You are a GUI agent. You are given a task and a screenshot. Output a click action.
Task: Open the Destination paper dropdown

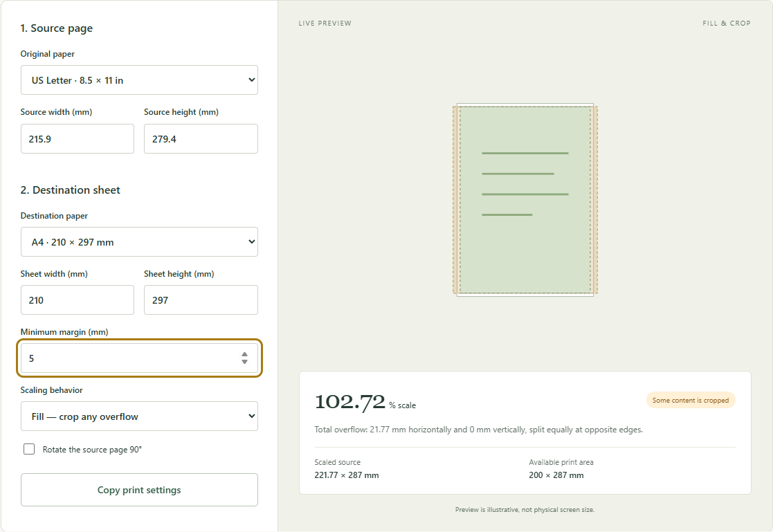tap(139, 241)
